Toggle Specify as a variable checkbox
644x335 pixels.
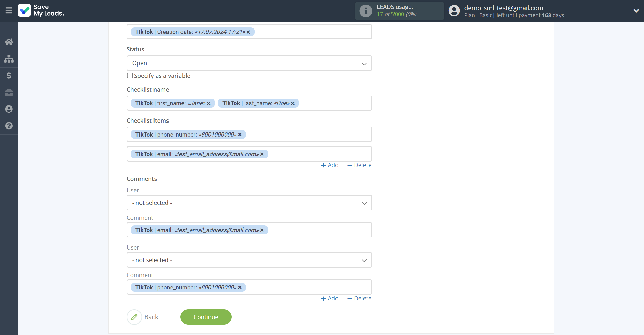[130, 76]
